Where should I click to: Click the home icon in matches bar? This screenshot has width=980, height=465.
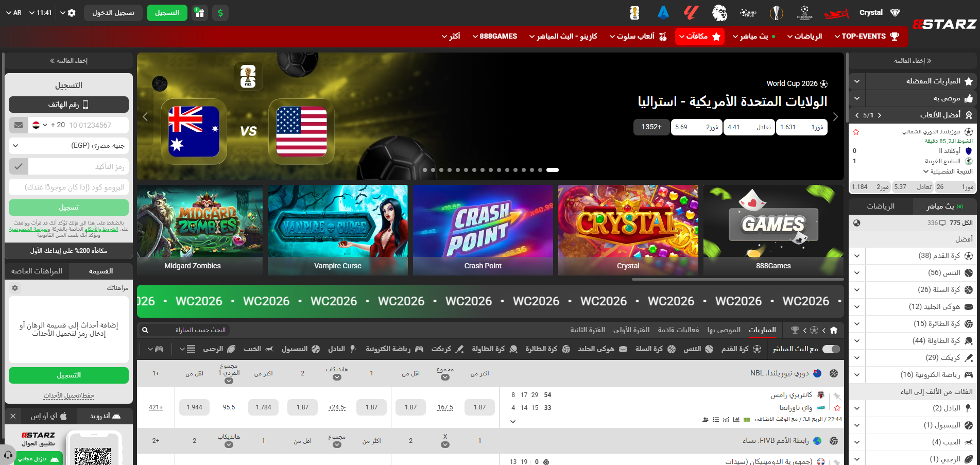coord(834,330)
